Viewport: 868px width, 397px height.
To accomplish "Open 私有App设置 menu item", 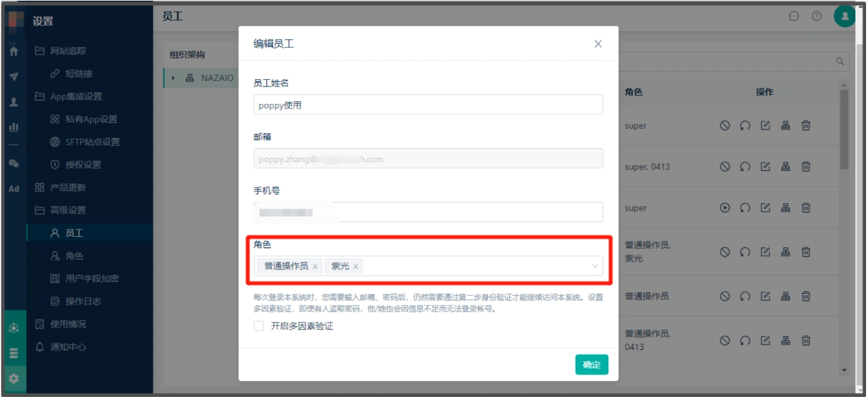I will tap(91, 119).
